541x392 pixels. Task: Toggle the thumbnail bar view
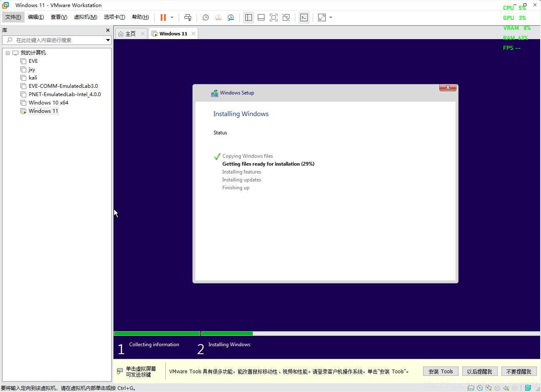(x=261, y=17)
